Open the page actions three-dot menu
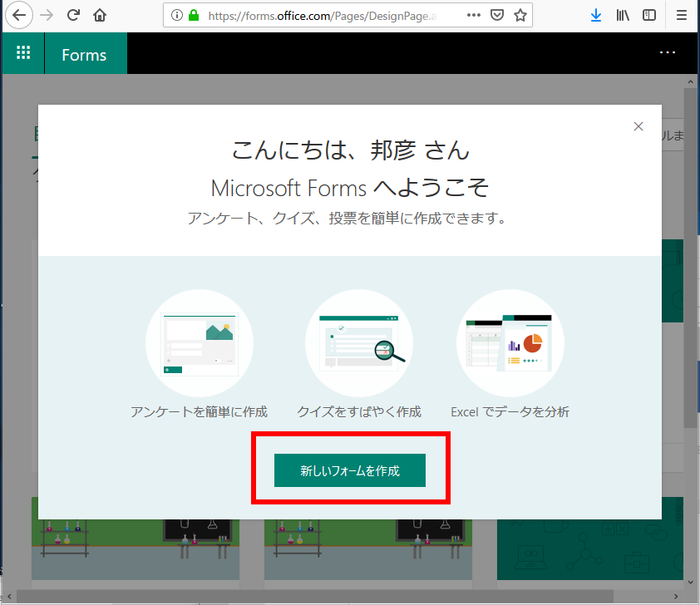 [x=474, y=15]
